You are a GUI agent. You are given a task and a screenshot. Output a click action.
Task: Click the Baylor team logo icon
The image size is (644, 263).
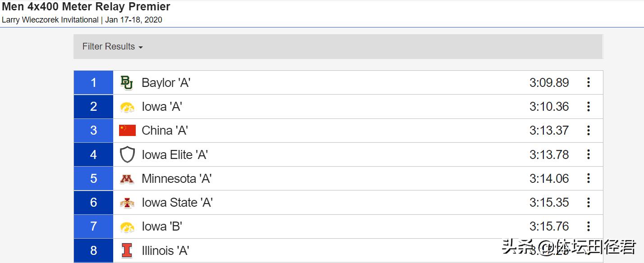tap(127, 83)
